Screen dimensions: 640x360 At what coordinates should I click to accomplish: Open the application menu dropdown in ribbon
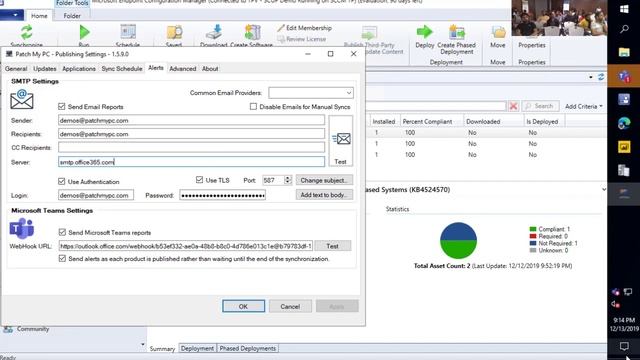coord(12,15)
